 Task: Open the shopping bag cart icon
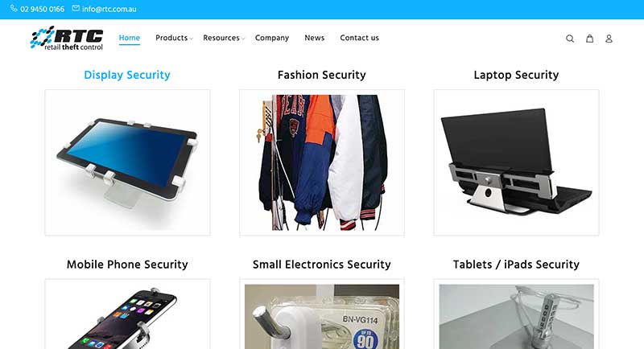589,39
